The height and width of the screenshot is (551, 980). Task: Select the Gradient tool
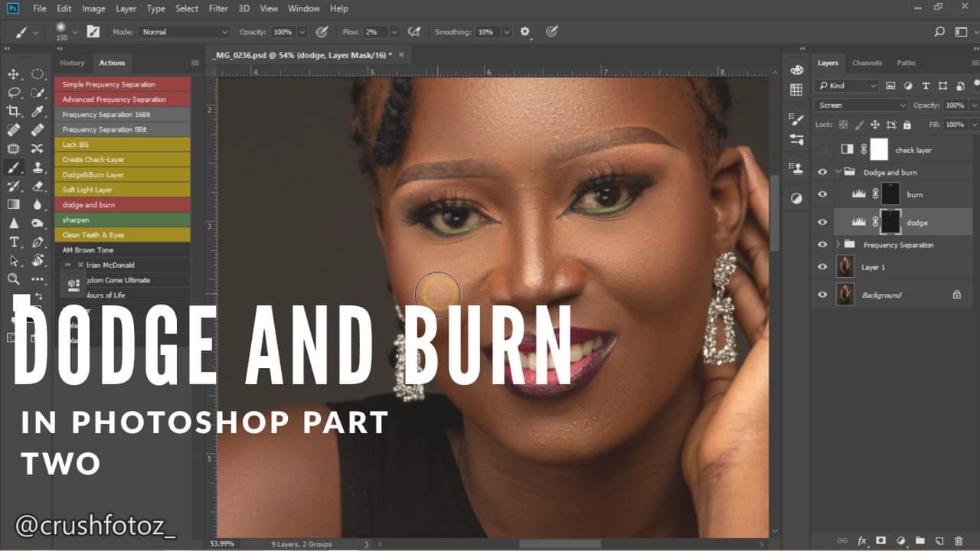pyautogui.click(x=14, y=204)
